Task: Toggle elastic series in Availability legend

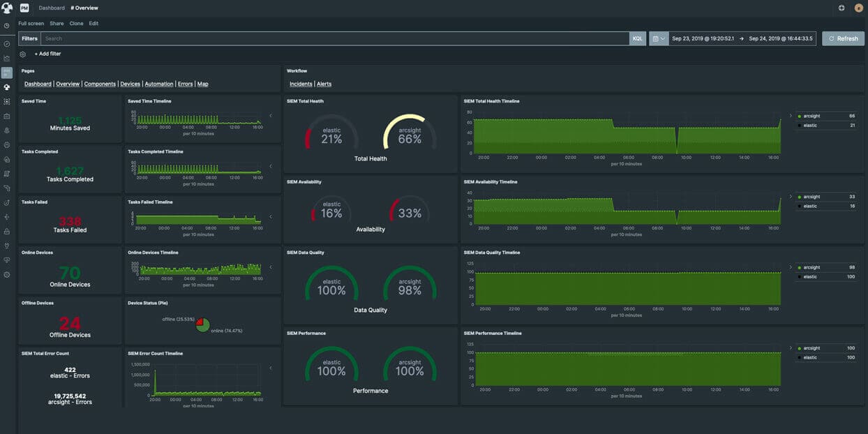Action: (x=810, y=206)
